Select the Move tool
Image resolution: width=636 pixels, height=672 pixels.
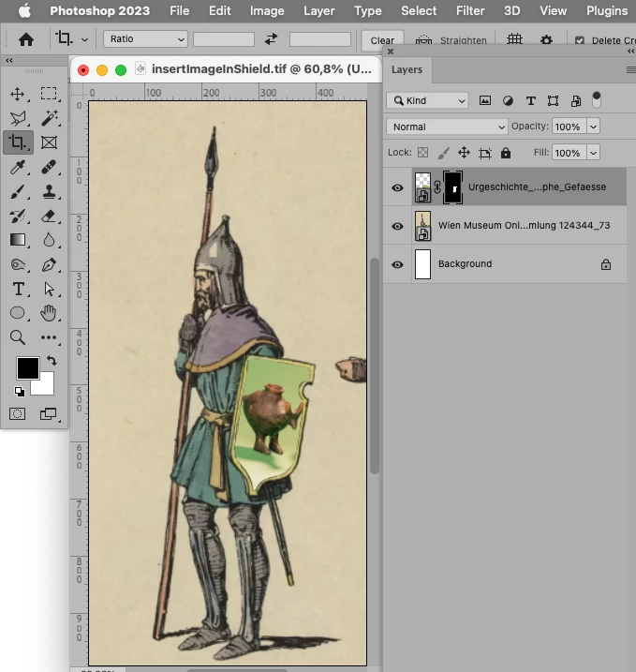18,94
